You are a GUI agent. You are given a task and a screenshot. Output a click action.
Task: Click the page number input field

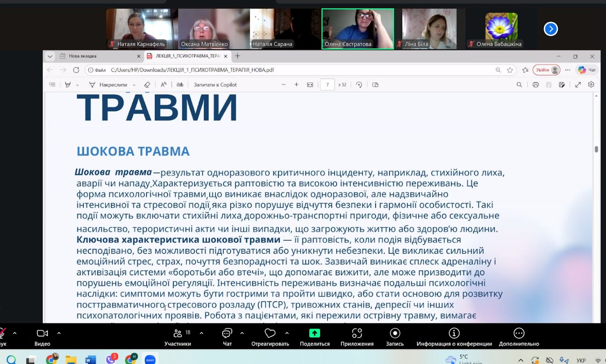(327, 85)
